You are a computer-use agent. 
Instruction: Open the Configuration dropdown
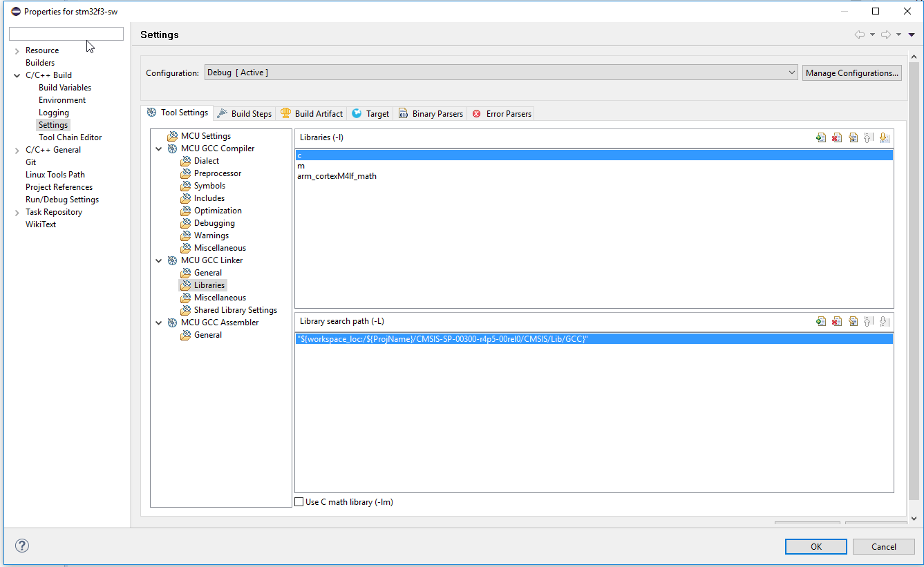click(791, 73)
